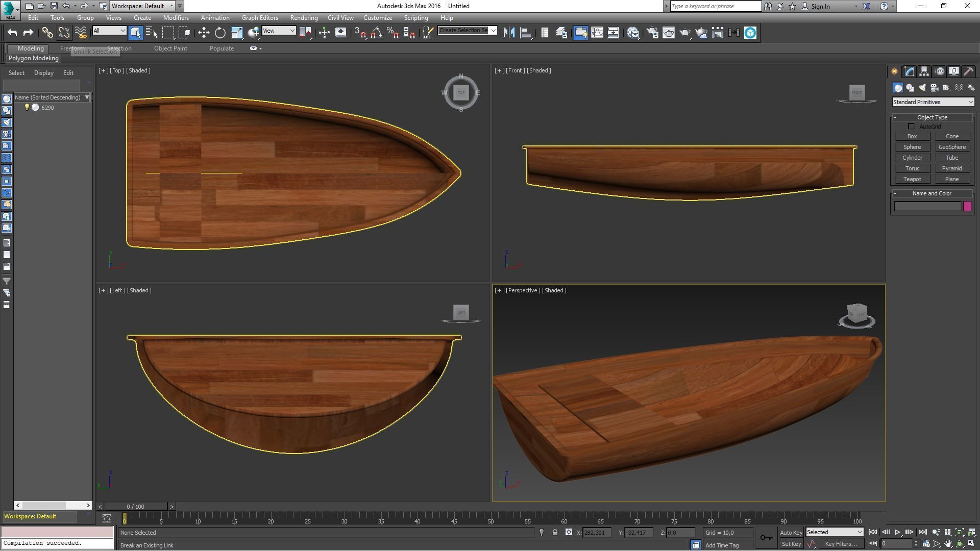Click the time slider showing 0 / 100
Image resolution: width=980 pixels, height=551 pixels.
[x=135, y=507]
